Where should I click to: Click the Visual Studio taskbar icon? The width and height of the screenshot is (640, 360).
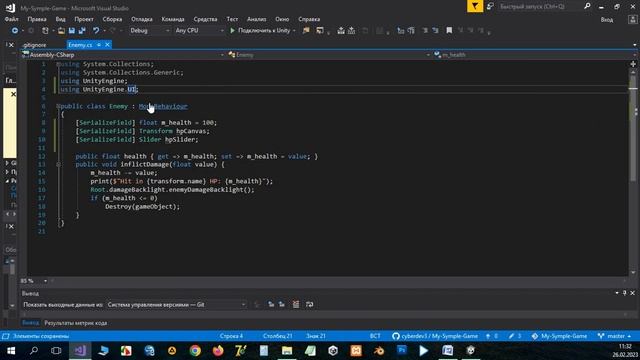click(x=80, y=351)
